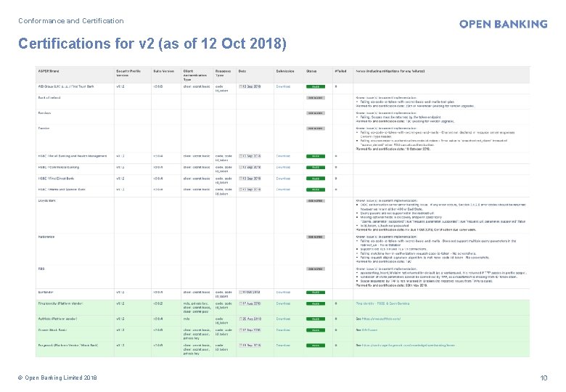Click the Open Banking Limited 2018 copyright text
The height and width of the screenshot is (392, 566).
click(x=57, y=378)
